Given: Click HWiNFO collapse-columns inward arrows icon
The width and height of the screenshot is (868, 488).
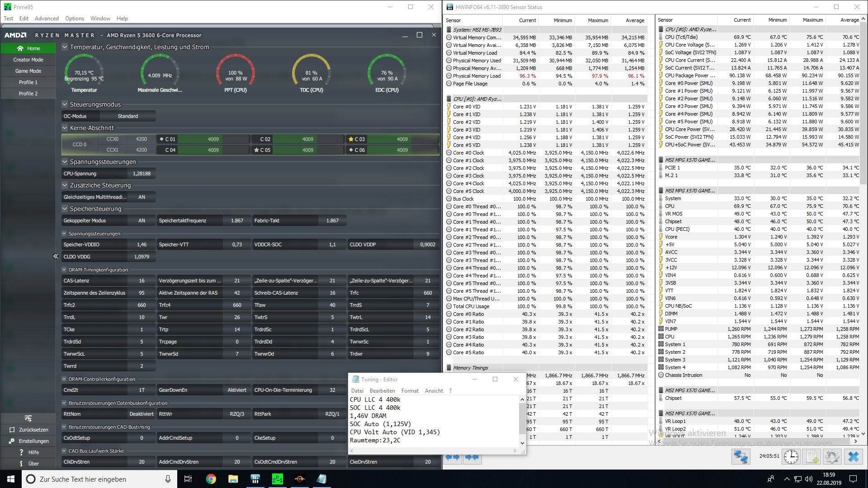Looking at the screenshot, I should coord(472,457).
